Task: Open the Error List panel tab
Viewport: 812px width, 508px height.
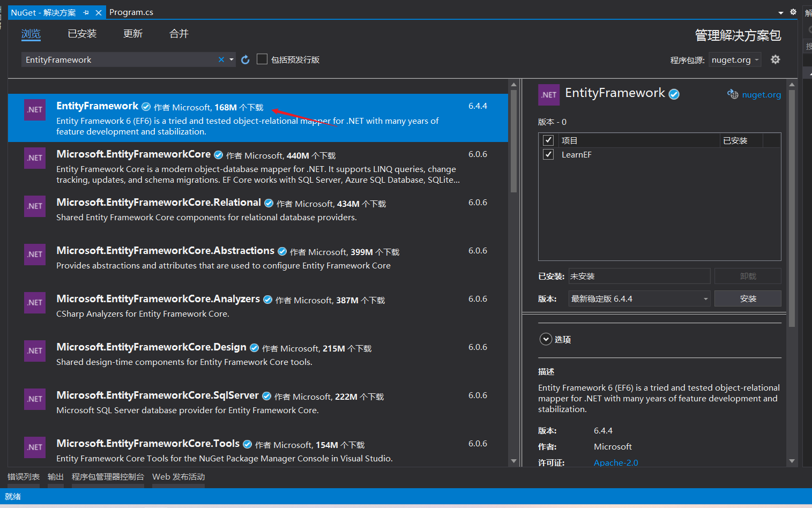Action: 24,476
